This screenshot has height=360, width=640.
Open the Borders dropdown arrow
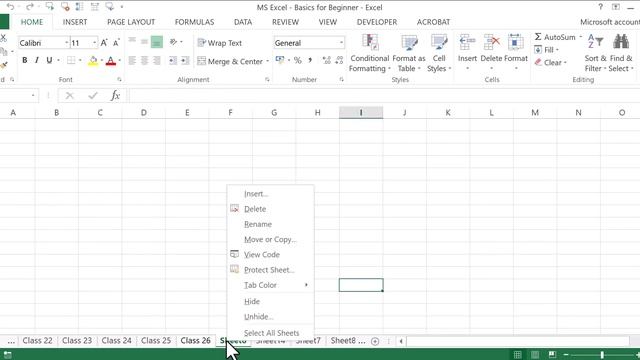coord(80,60)
